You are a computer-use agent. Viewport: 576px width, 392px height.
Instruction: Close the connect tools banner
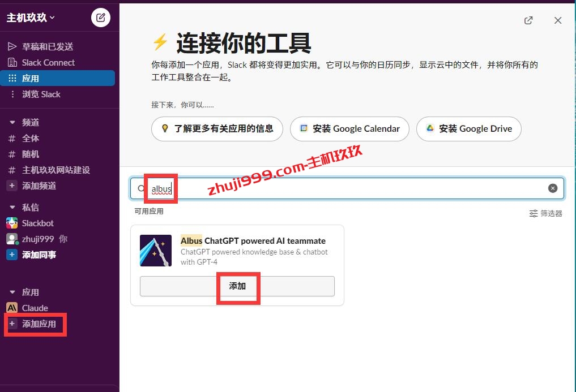pos(558,20)
